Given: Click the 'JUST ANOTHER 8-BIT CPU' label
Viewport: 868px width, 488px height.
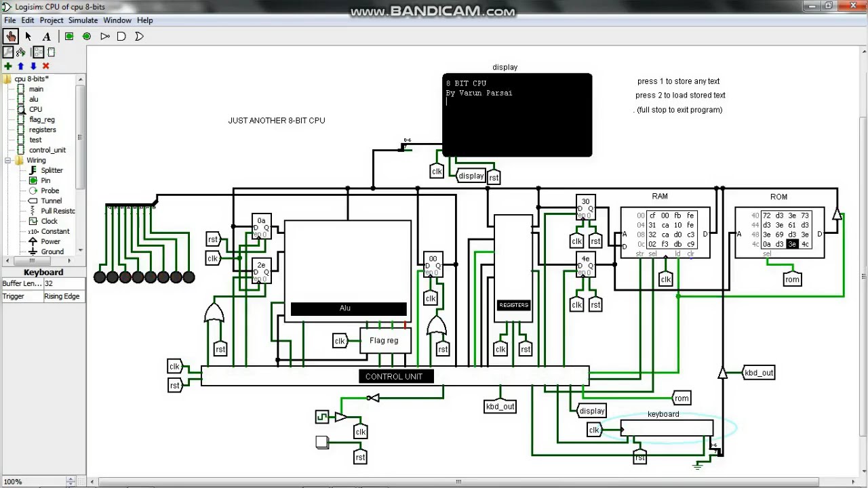Looking at the screenshot, I should pos(277,121).
